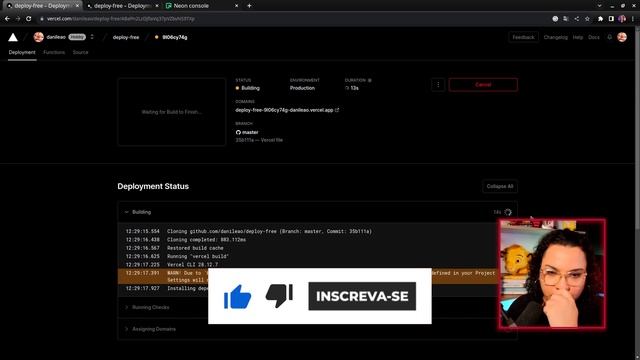Viewport: 640px width, 360px height.
Task: Open the master branch link
Action: coord(250,132)
